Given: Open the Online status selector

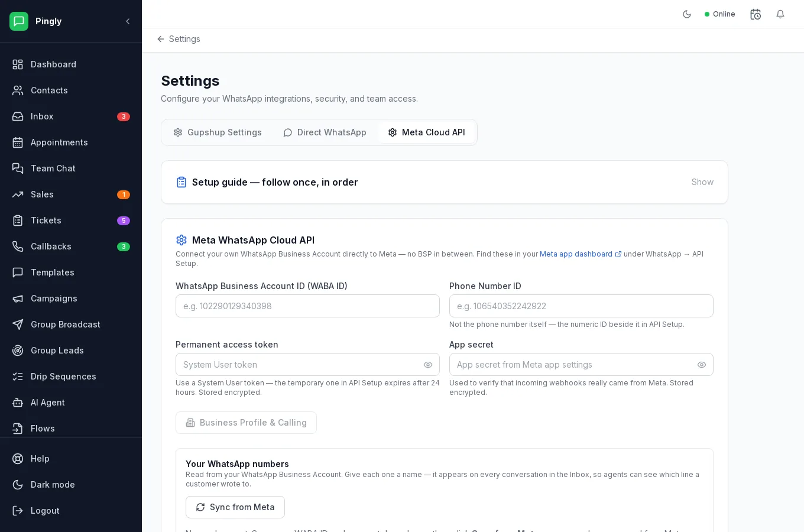Looking at the screenshot, I should (719, 14).
